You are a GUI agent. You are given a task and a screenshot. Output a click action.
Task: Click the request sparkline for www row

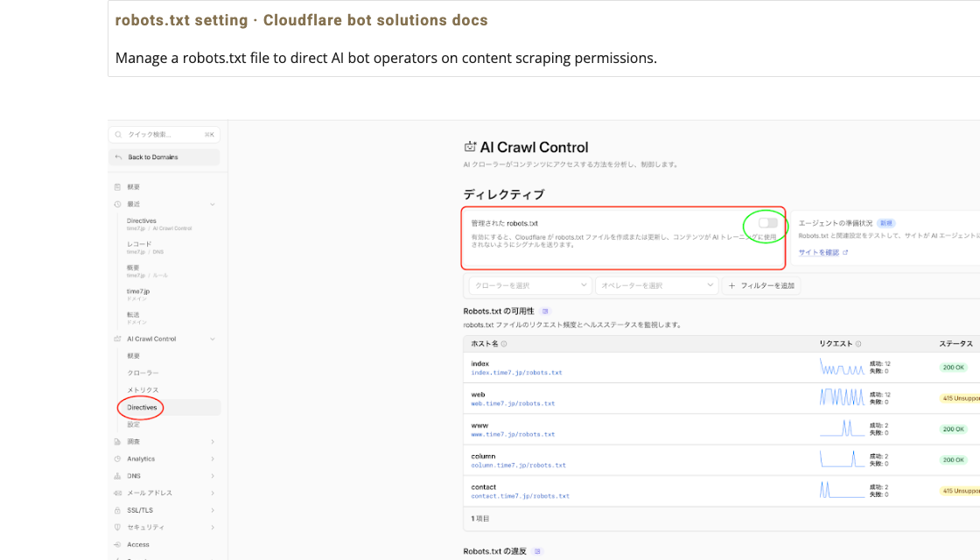click(842, 428)
